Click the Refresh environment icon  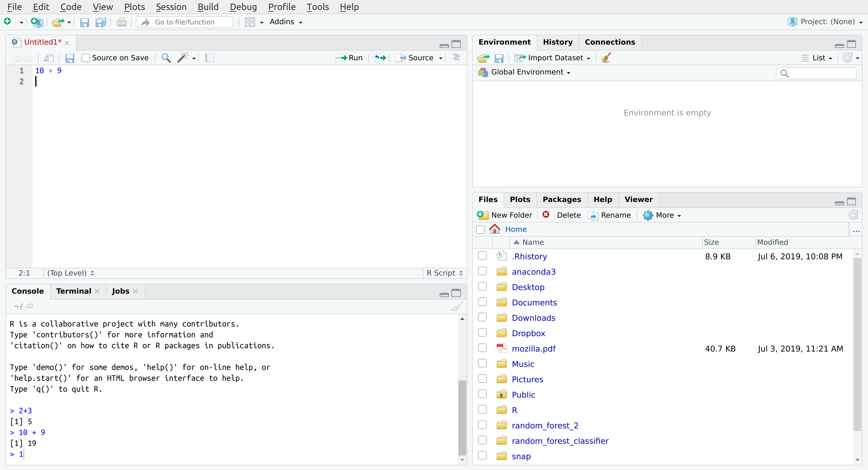pos(848,58)
